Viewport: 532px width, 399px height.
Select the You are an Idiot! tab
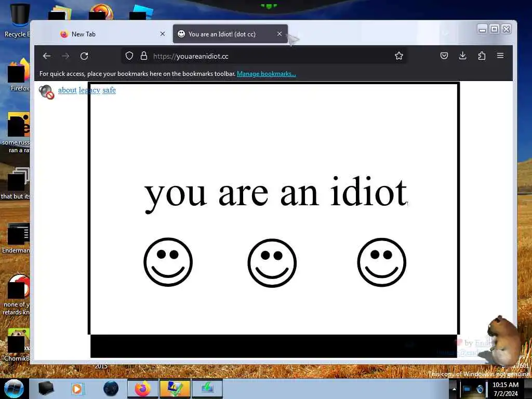[230, 34]
